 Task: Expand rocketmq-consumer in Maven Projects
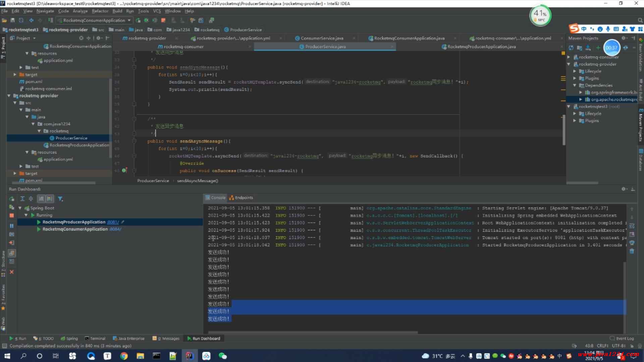(x=569, y=57)
